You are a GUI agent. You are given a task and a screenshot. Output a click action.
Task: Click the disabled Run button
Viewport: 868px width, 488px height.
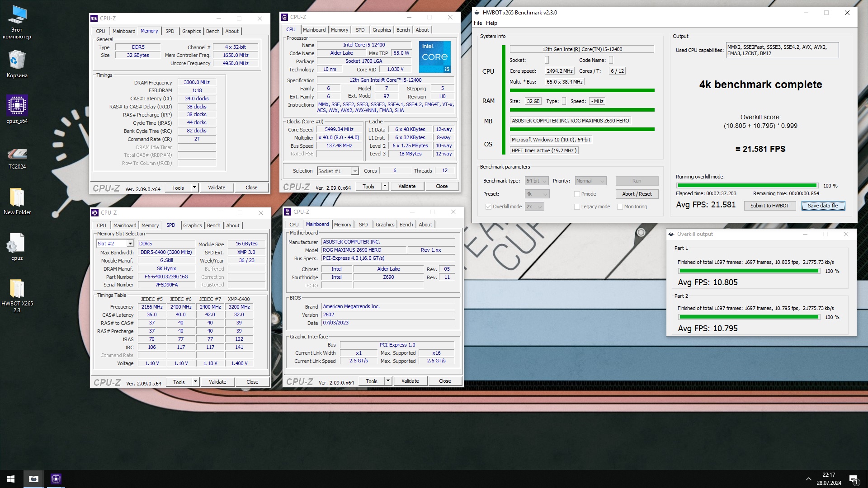(x=637, y=181)
